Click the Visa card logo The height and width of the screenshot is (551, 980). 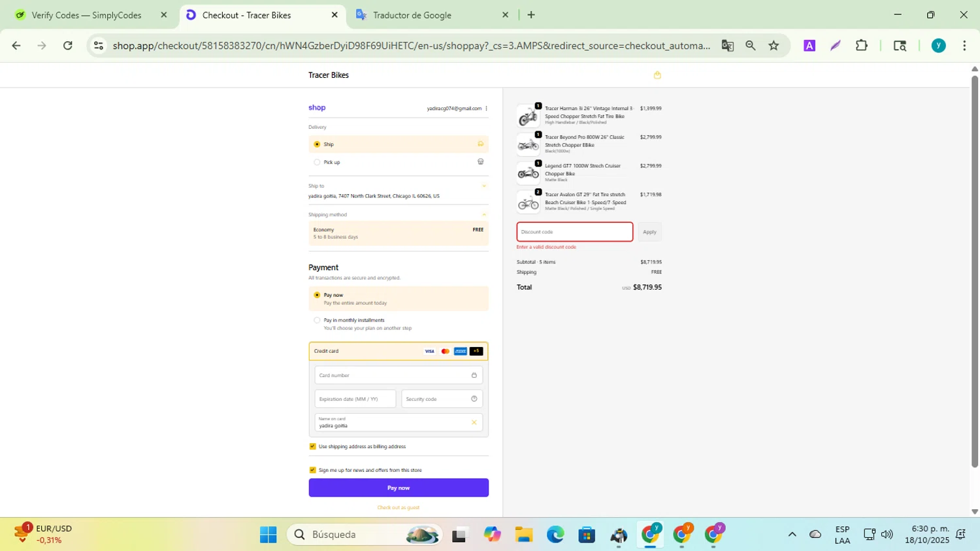[429, 351]
